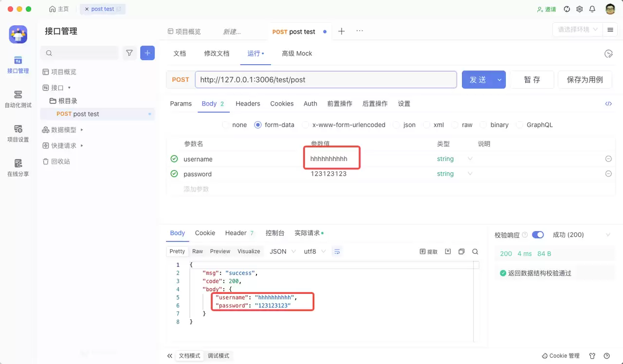Open the environment selector dropdown

pos(577,30)
